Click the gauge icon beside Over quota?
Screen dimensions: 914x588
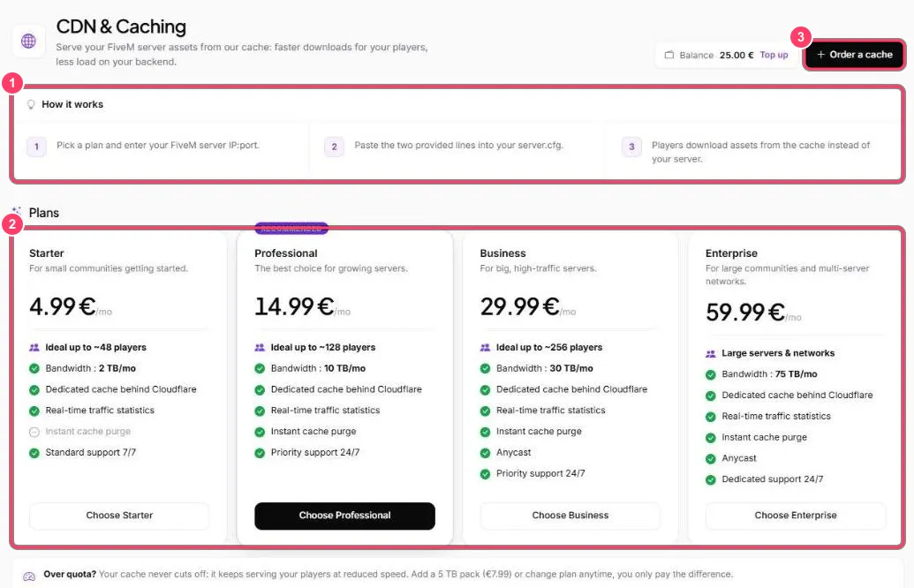(x=28, y=577)
